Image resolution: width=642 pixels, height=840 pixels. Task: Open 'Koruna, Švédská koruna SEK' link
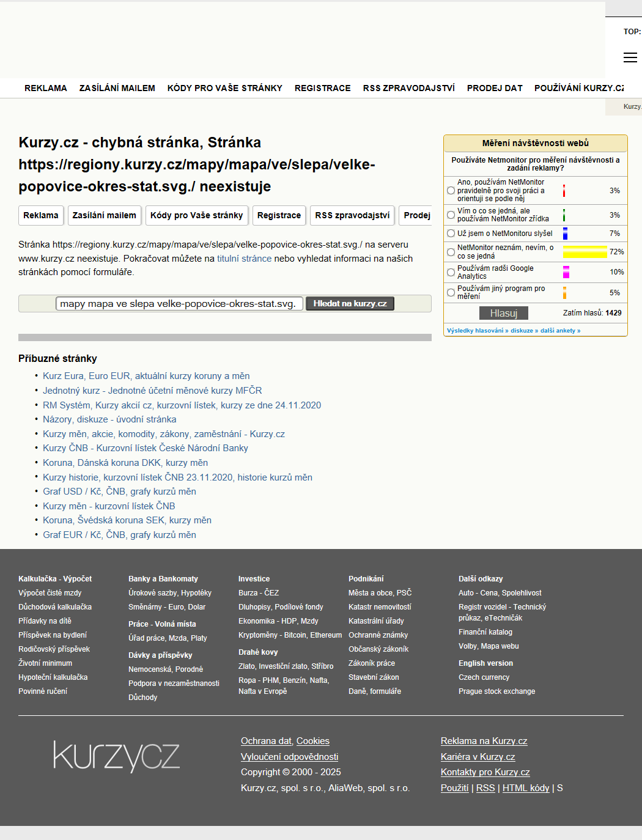point(127,520)
